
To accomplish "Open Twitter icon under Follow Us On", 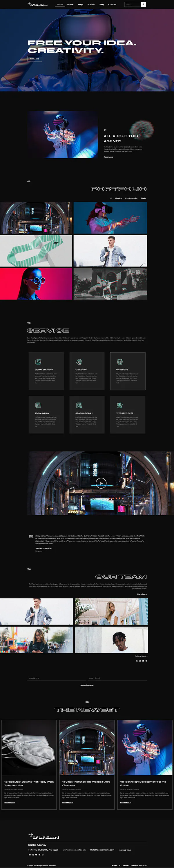I will (146, 661).
